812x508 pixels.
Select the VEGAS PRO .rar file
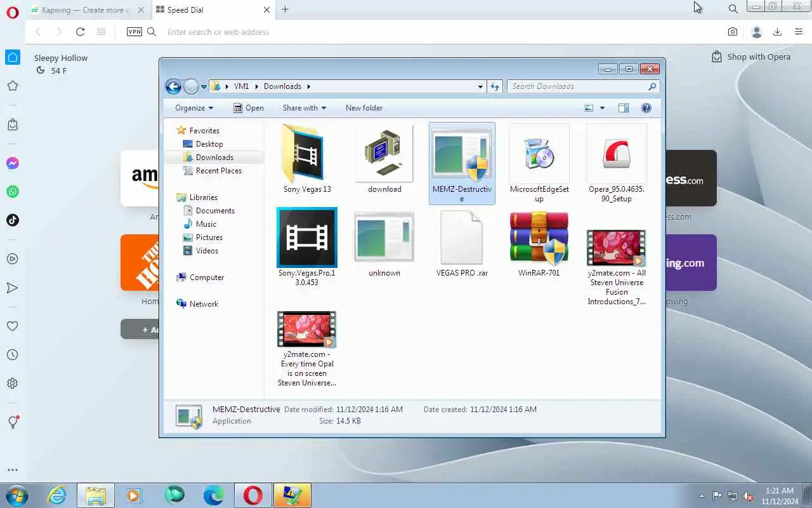(462, 244)
